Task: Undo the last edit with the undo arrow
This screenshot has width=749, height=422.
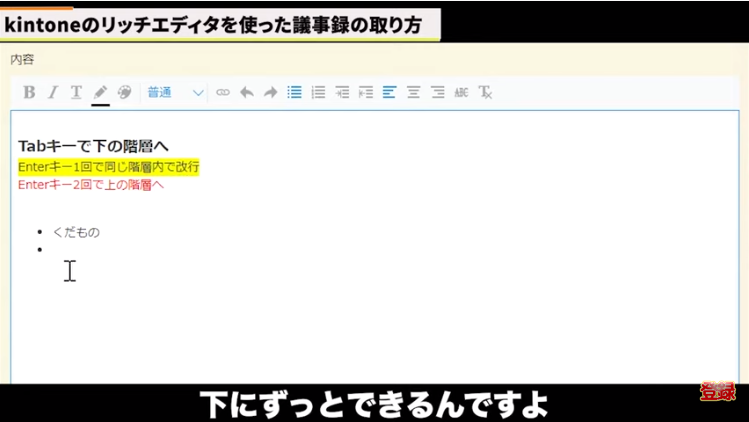Action: point(246,92)
